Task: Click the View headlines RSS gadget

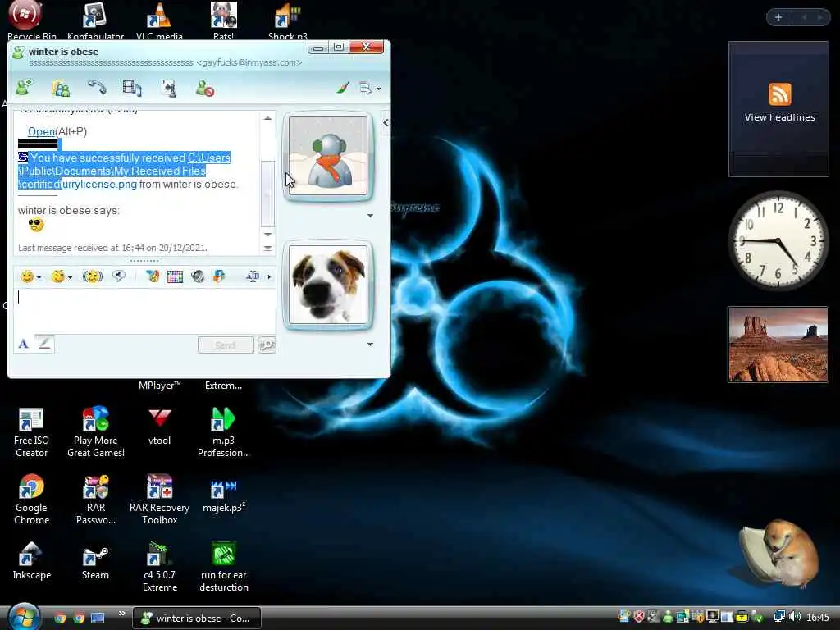Action: [x=779, y=109]
